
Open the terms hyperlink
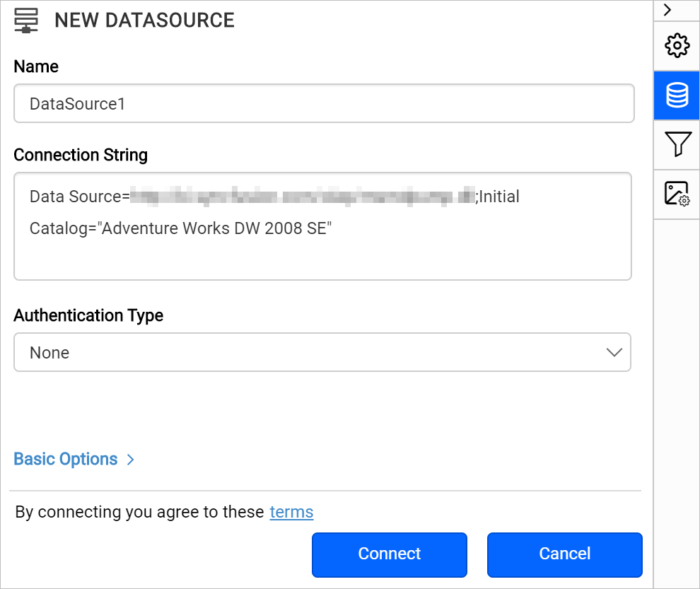coord(291,512)
